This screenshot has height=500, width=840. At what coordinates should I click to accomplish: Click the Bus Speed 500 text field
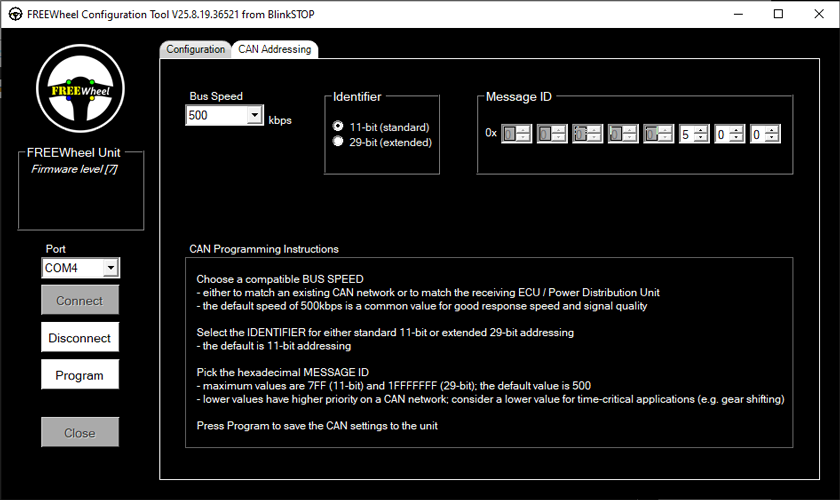click(215, 116)
